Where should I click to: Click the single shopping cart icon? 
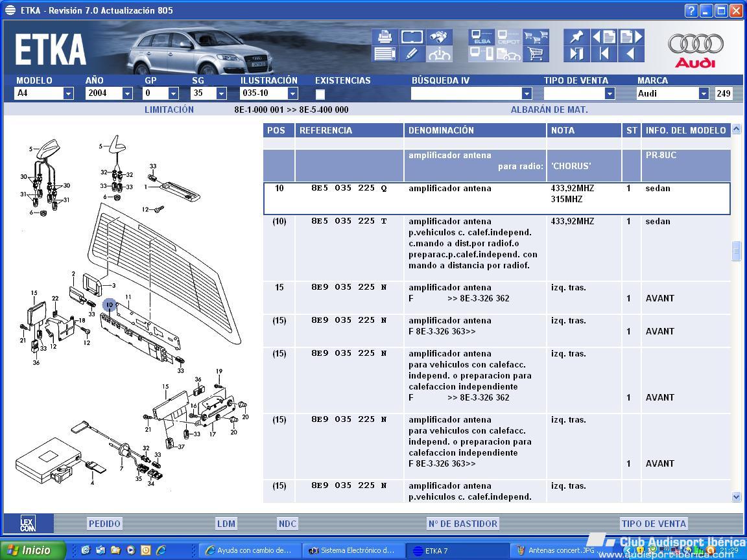pos(536,54)
